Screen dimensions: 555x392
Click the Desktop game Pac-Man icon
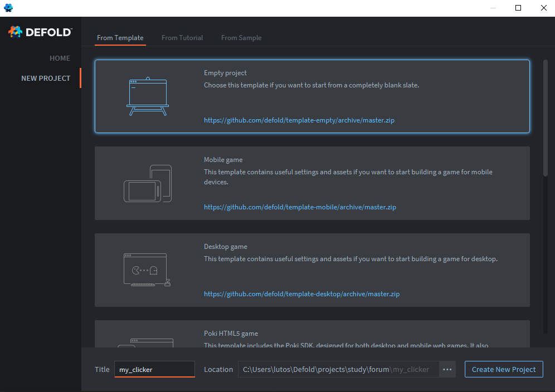pos(147,270)
